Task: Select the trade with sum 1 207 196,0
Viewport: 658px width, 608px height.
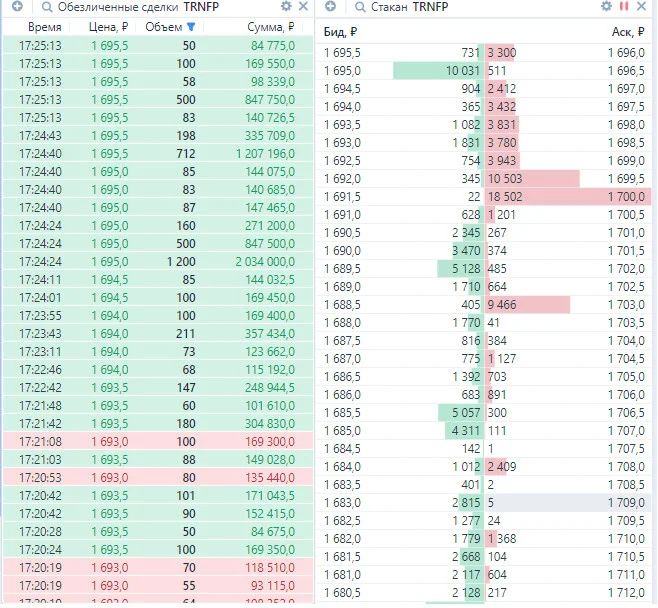Action: [158, 154]
